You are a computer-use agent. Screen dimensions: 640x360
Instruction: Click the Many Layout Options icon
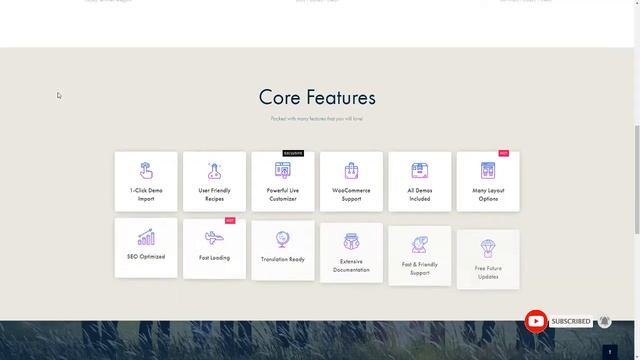(488, 170)
